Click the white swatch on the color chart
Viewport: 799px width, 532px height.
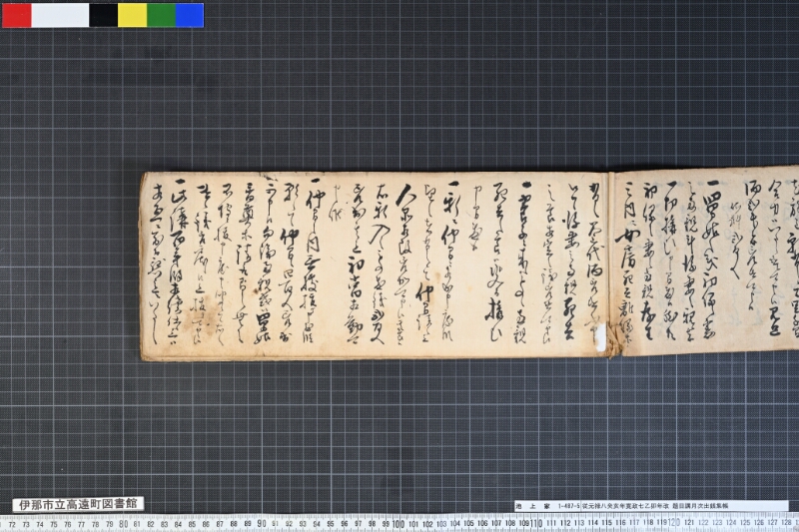point(60,15)
